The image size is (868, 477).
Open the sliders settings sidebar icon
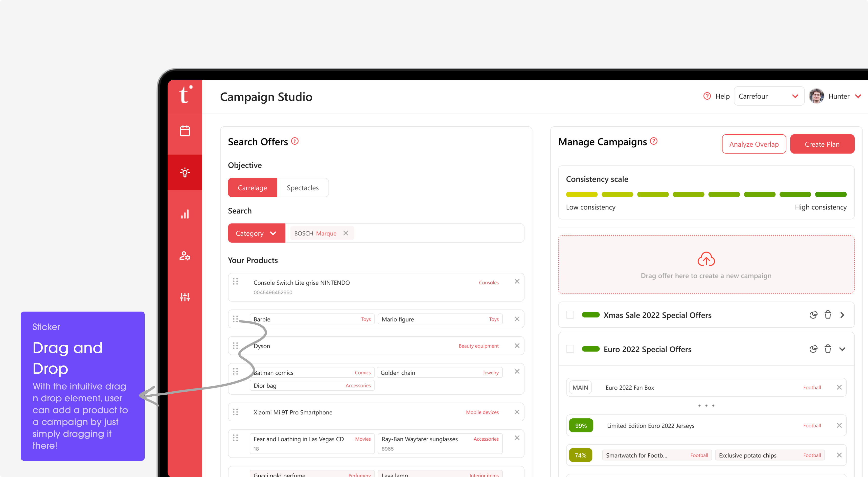[x=185, y=297]
